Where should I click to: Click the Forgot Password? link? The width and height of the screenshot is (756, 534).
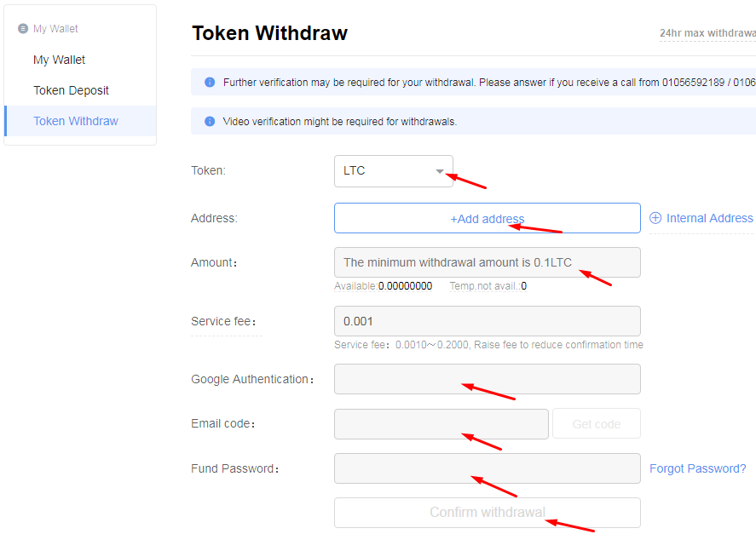pos(697,468)
